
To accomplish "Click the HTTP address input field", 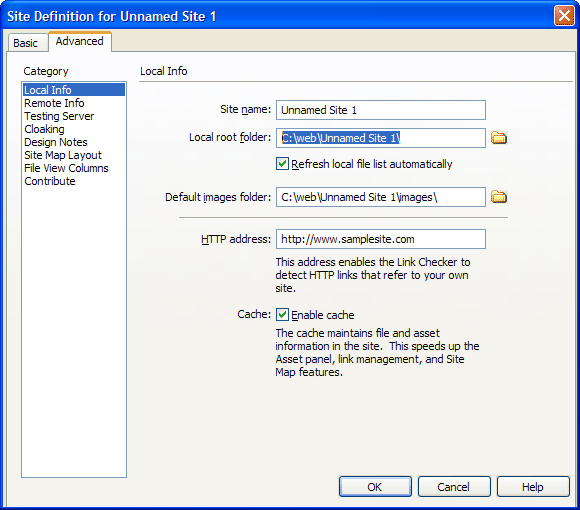I will [x=381, y=239].
